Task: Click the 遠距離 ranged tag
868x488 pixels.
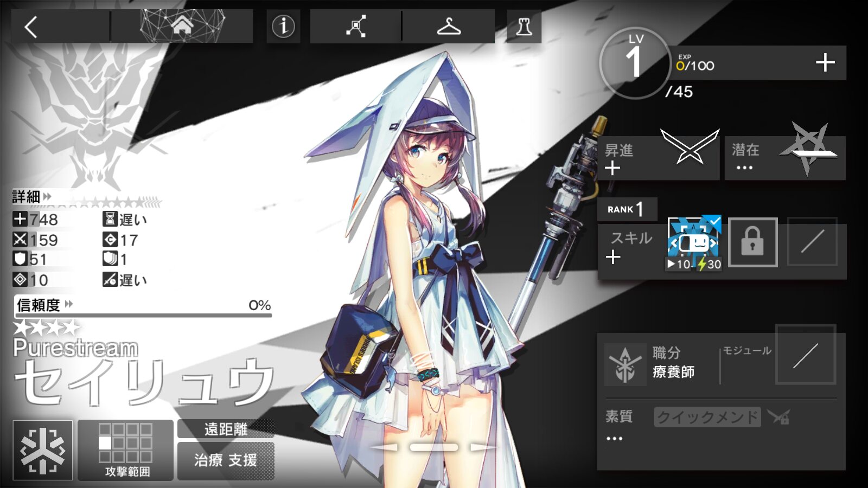Action: [x=226, y=429]
